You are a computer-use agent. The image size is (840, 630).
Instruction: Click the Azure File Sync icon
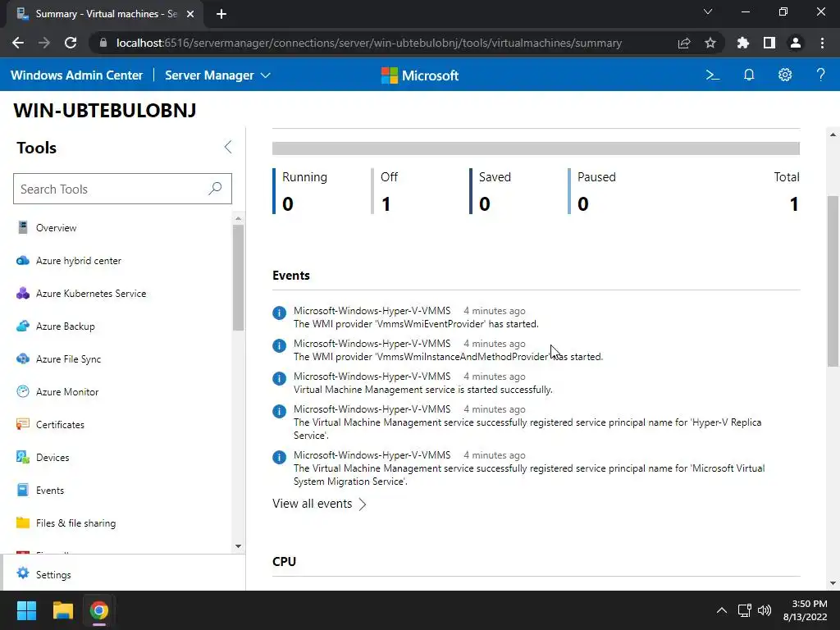point(22,358)
